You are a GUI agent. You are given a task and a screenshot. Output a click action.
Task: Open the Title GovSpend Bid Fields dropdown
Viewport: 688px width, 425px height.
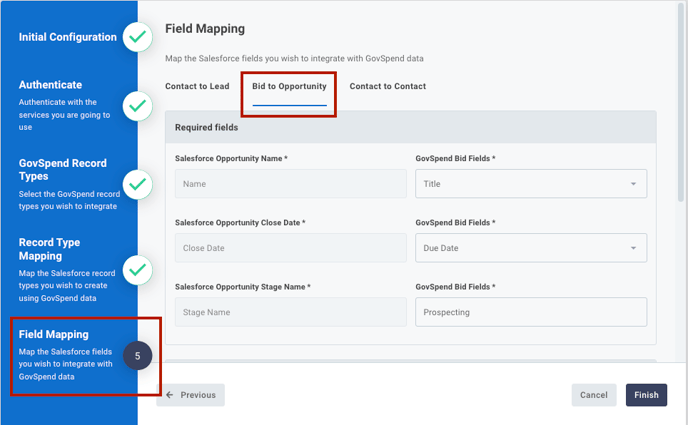(531, 184)
